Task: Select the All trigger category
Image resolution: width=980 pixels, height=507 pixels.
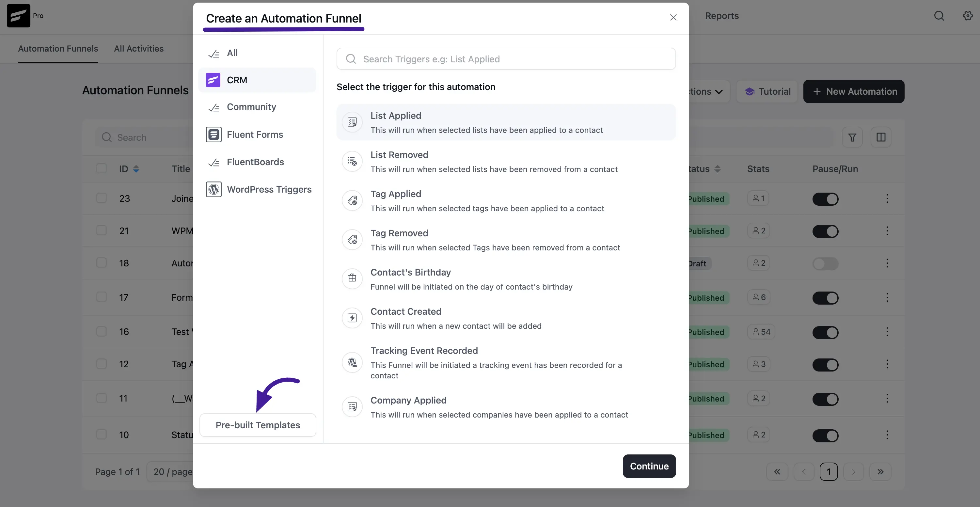Action: [257, 53]
